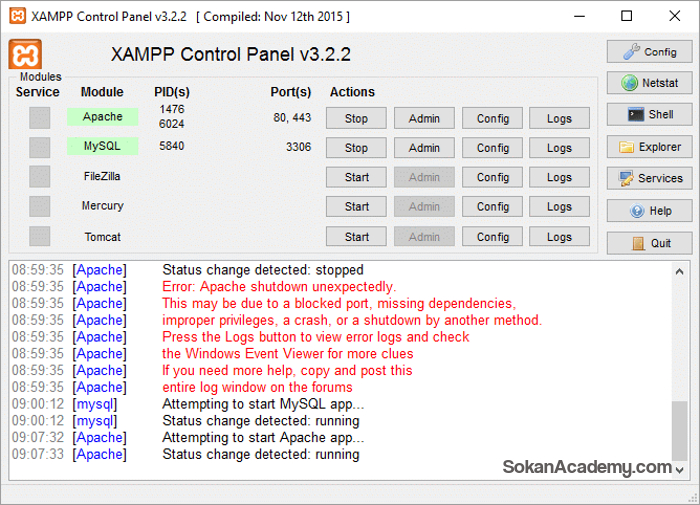
Task: Click the Quit door button
Action: (649, 243)
